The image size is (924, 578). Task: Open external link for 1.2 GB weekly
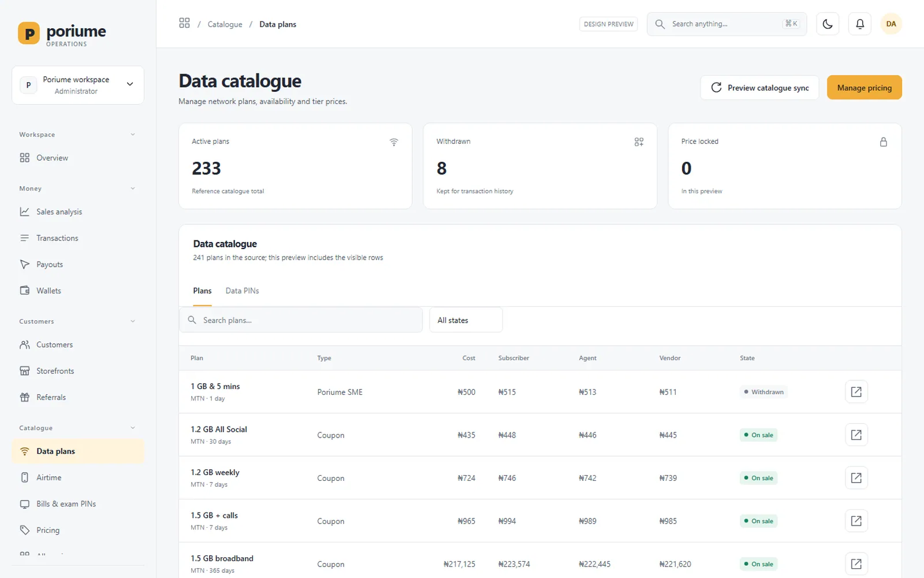[x=856, y=478]
